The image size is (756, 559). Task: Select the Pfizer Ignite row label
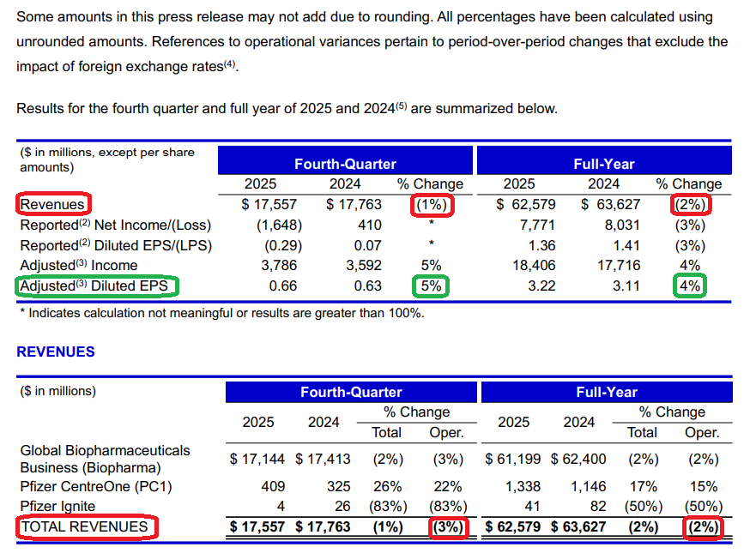tap(57, 506)
